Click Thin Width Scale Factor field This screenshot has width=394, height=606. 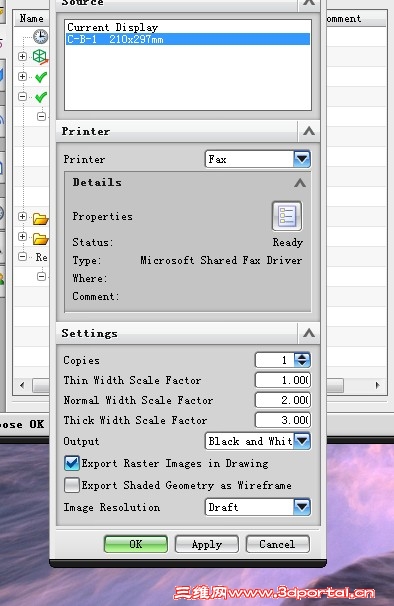tap(283, 380)
